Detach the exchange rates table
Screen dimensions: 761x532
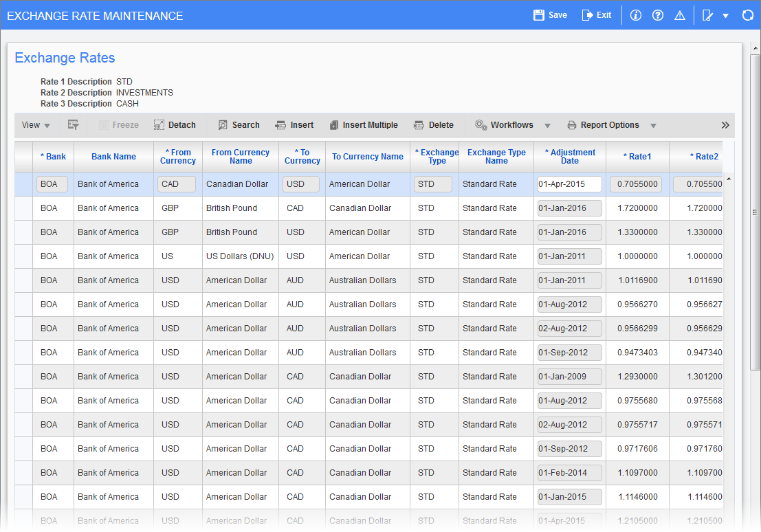click(x=174, y=125)
